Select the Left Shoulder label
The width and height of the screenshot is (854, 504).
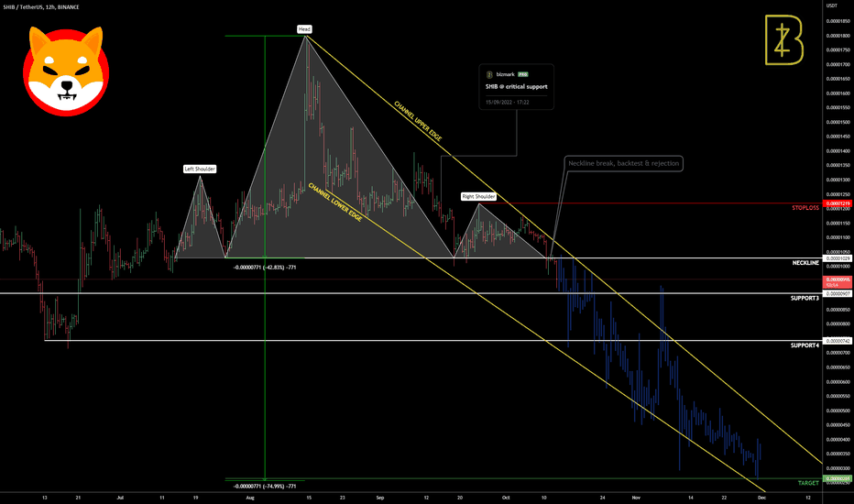[x=200, y=169]
